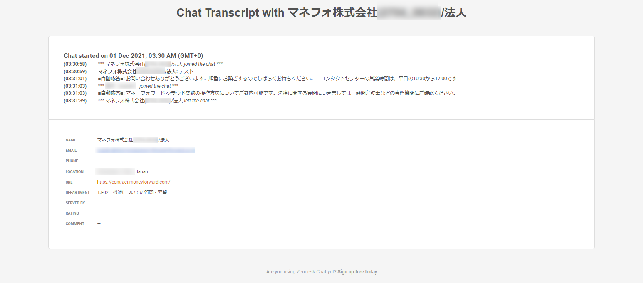This screenshot has height=283, width=644.
Task: Click the LOCATION field label
Action: pyautogui.click(x=75, y=172)
